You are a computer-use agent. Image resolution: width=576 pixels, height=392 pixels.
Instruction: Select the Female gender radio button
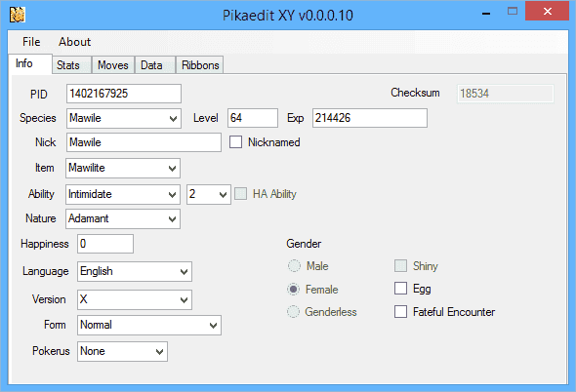tap(293, 290)
